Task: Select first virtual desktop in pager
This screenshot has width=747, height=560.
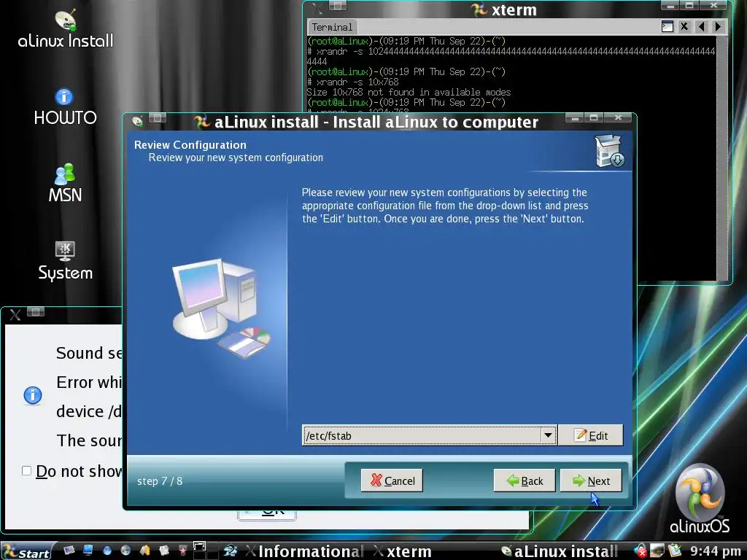Action: point(199,546)
